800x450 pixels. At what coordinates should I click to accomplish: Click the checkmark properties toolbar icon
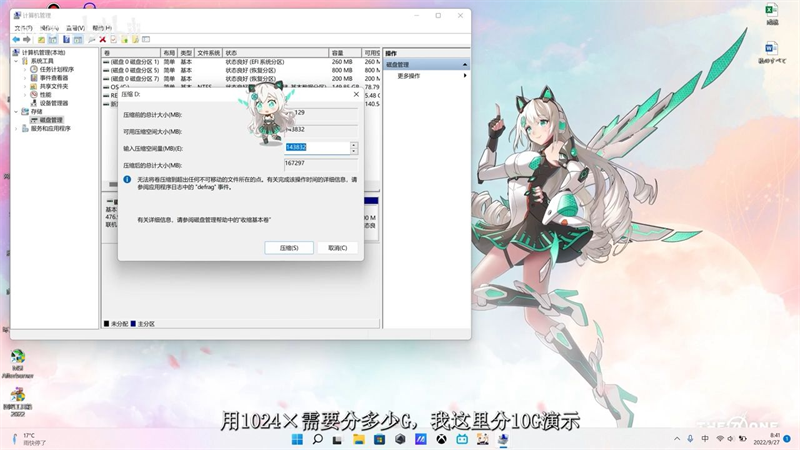point(113,39)
